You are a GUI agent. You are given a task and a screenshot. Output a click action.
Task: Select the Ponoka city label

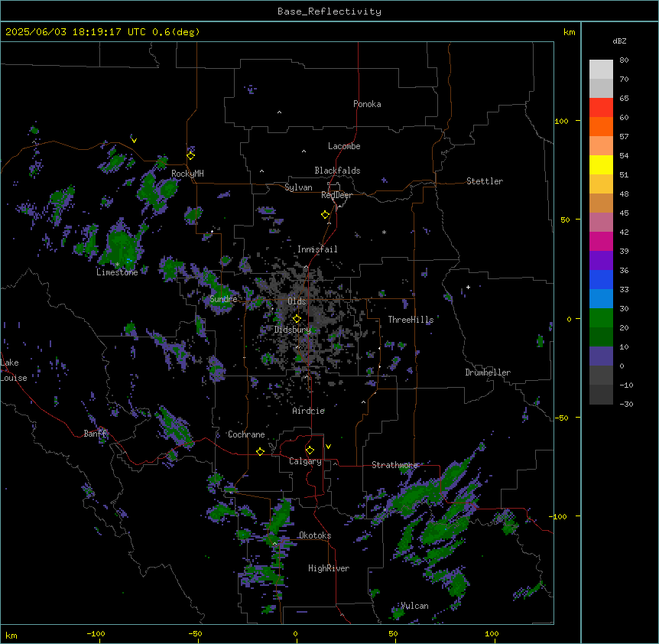[367, 104]
